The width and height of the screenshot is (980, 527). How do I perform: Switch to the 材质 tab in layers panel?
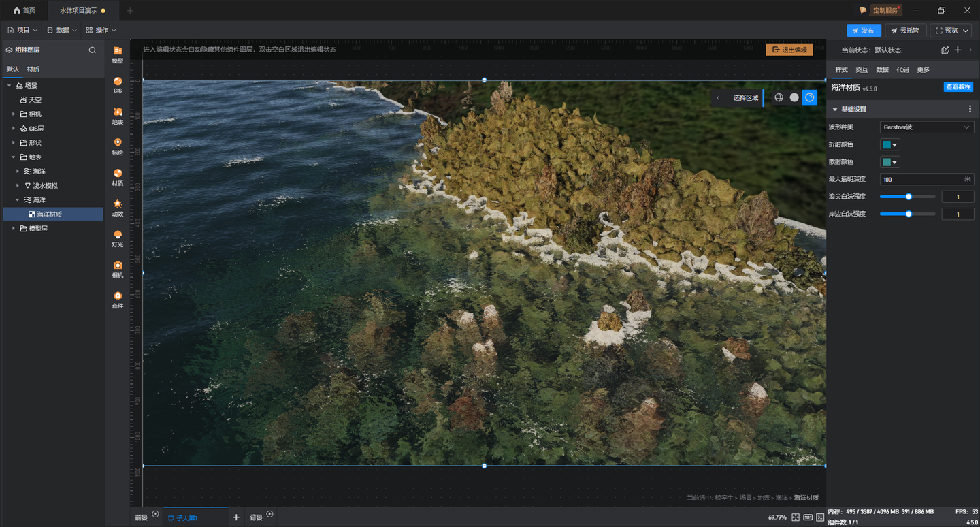33,69
